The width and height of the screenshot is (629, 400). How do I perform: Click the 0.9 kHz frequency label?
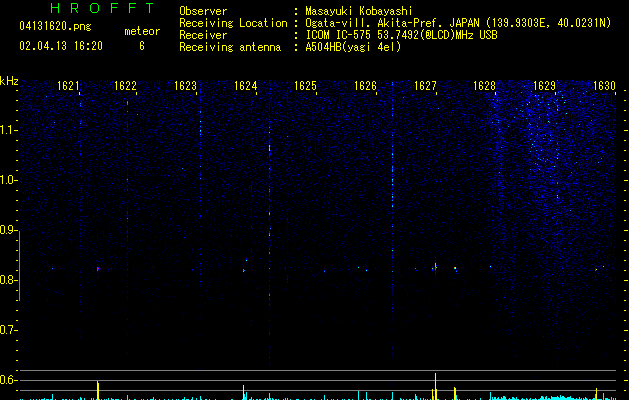point(9,230)
